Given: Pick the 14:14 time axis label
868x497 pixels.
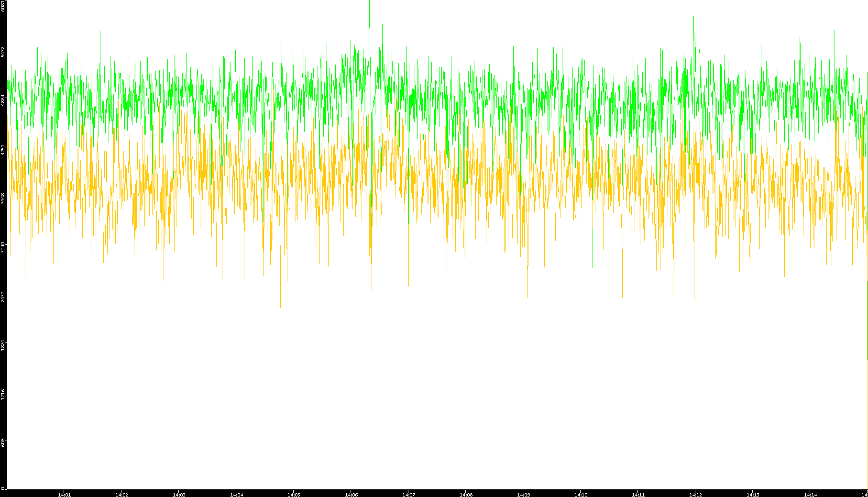Looking at the screenshot, I should tap(810, 495).
